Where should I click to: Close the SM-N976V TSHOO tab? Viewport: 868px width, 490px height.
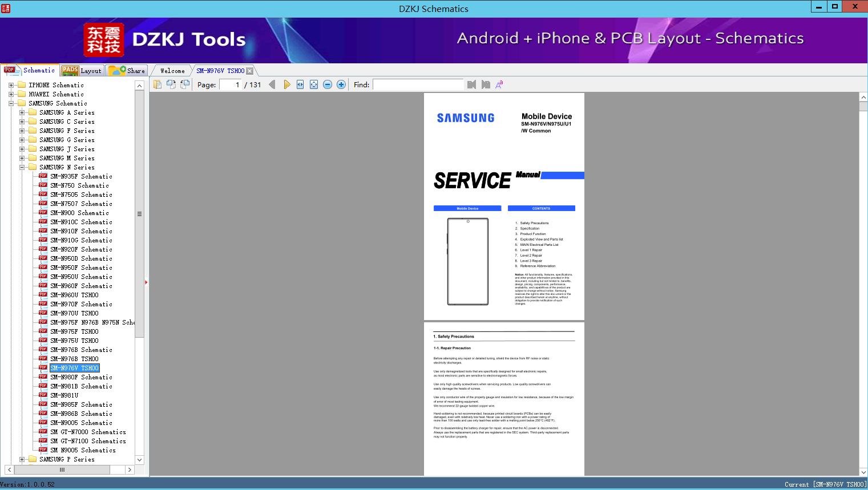pyautogui.click(x=250, y=71)
